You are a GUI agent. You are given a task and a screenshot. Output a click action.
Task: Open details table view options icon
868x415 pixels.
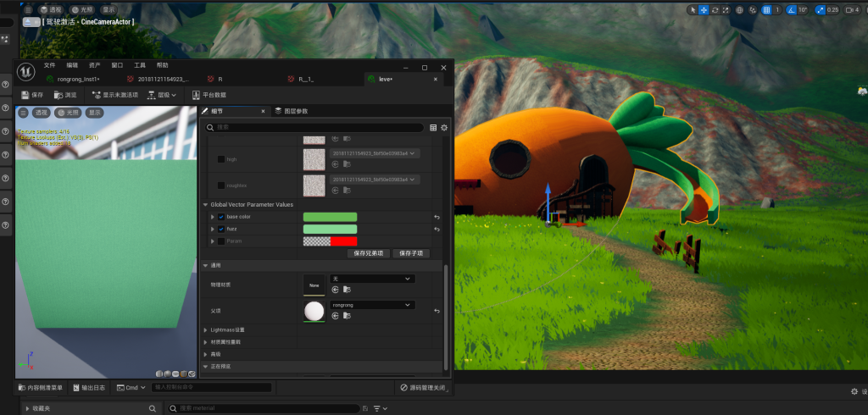(433, 127)
